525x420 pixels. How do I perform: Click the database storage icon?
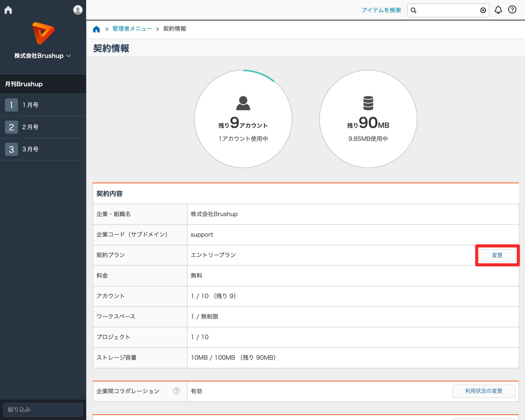pyautogui.click(x=368, y=103)
